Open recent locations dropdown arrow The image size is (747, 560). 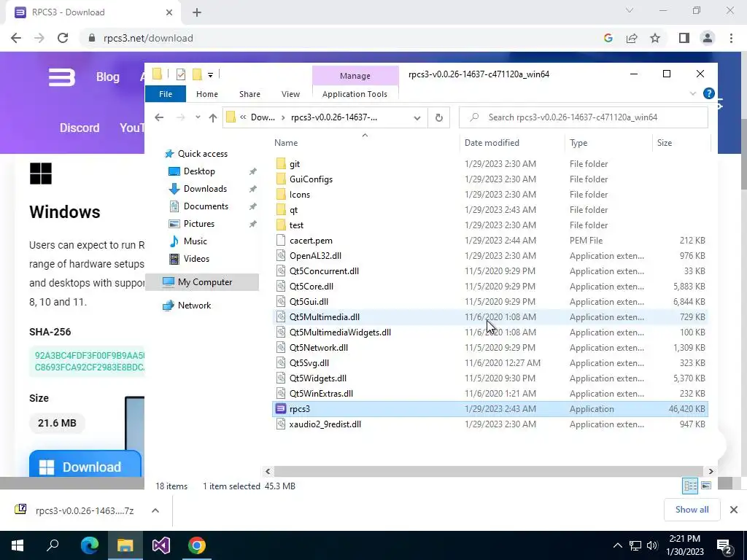coord(197,117)
